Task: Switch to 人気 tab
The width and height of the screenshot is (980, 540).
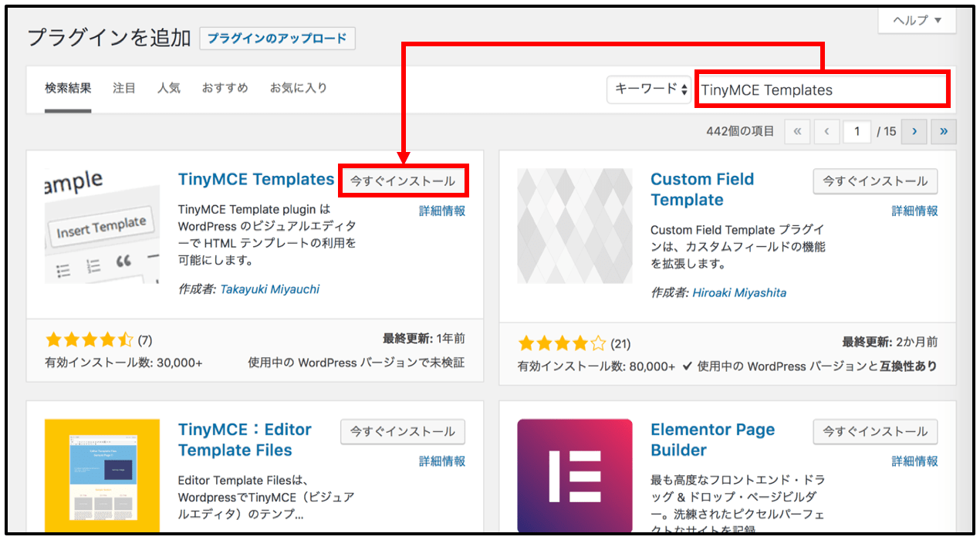Action: pyautogui.click(x=169, y=88)
